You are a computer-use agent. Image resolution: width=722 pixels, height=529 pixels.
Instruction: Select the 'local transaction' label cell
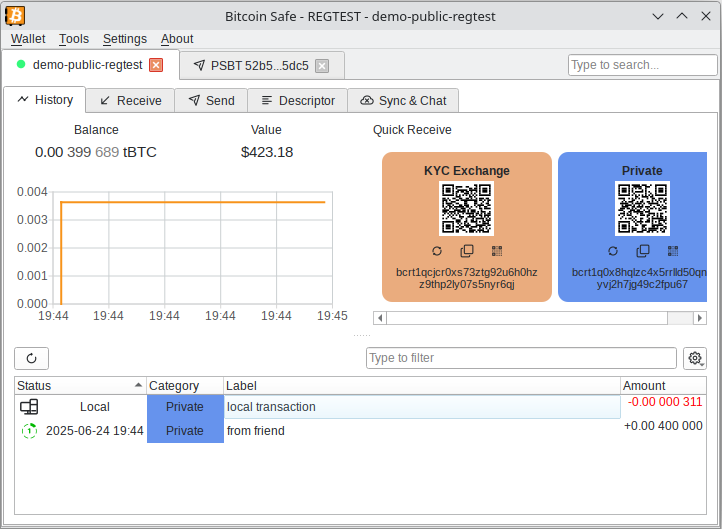[x=422, y=407]
